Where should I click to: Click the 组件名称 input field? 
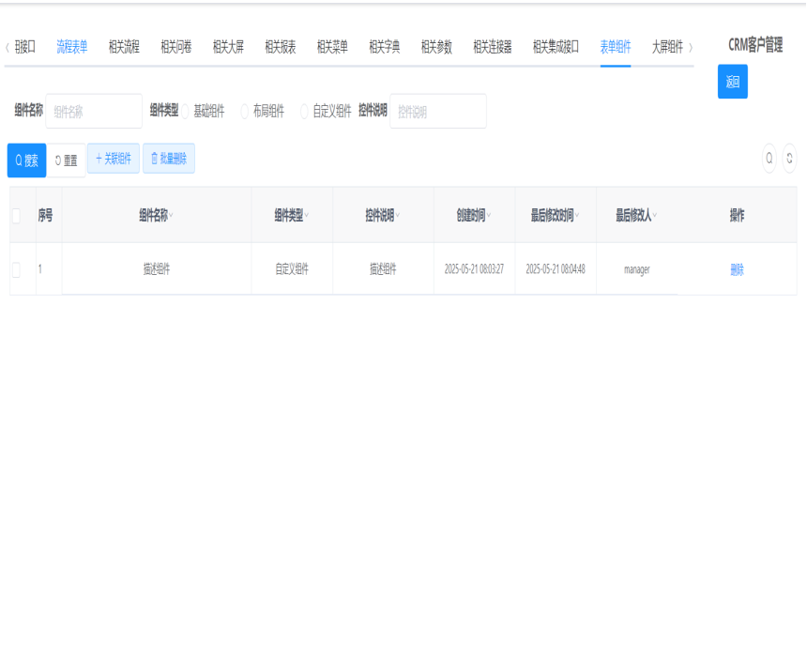pos(94,112)
